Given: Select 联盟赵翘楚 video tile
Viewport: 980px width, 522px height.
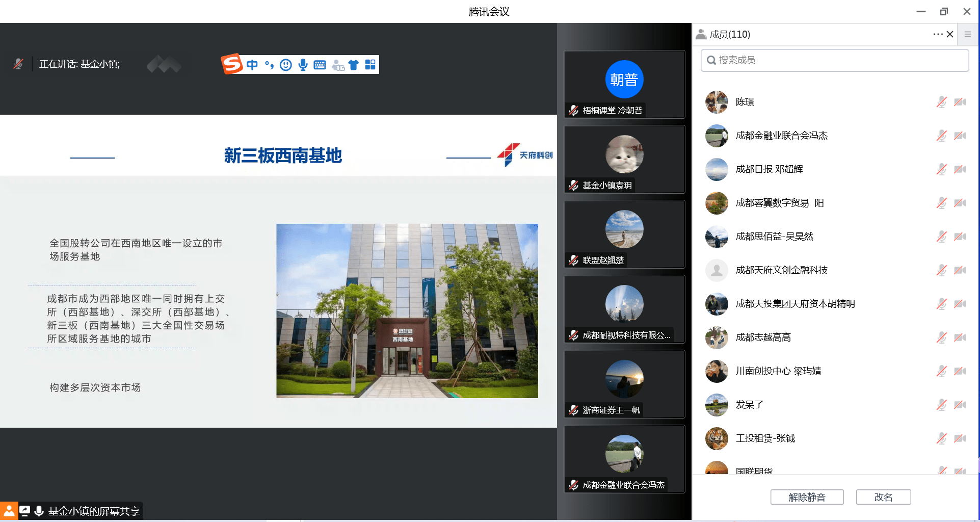Looking at the screenshot, I should pyautogui.click(x=624, y=234).
